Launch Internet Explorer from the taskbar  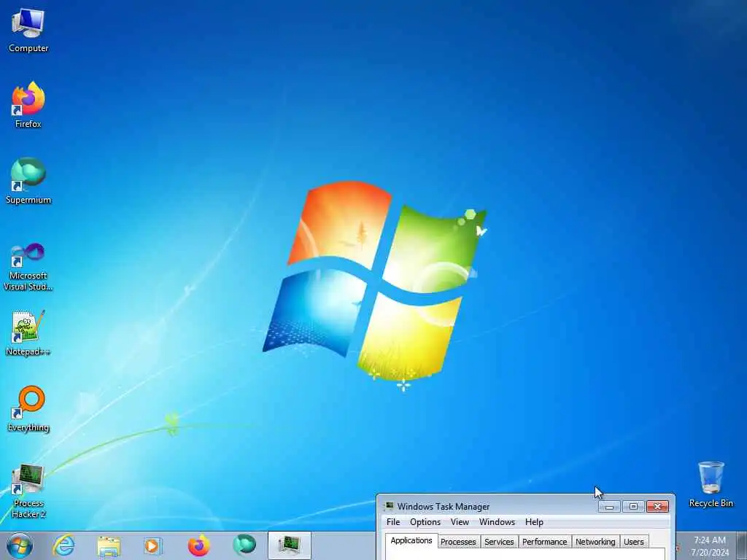64,545
